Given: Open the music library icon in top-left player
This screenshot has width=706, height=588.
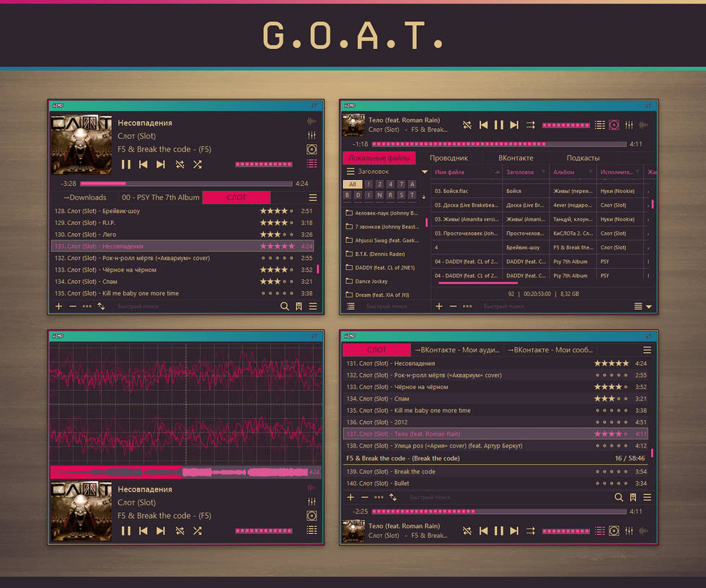Looking at the screenshot, I should coord(312,149).
